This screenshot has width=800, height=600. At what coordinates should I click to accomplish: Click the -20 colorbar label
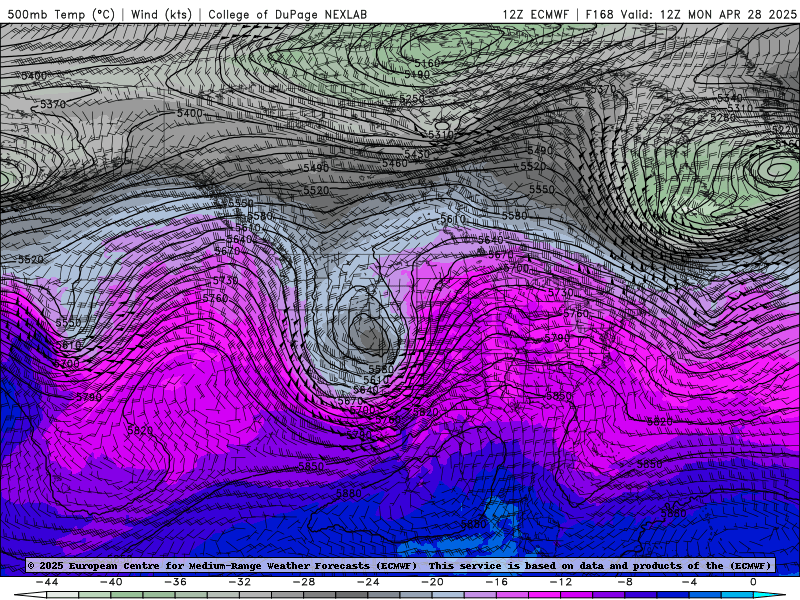432,582
